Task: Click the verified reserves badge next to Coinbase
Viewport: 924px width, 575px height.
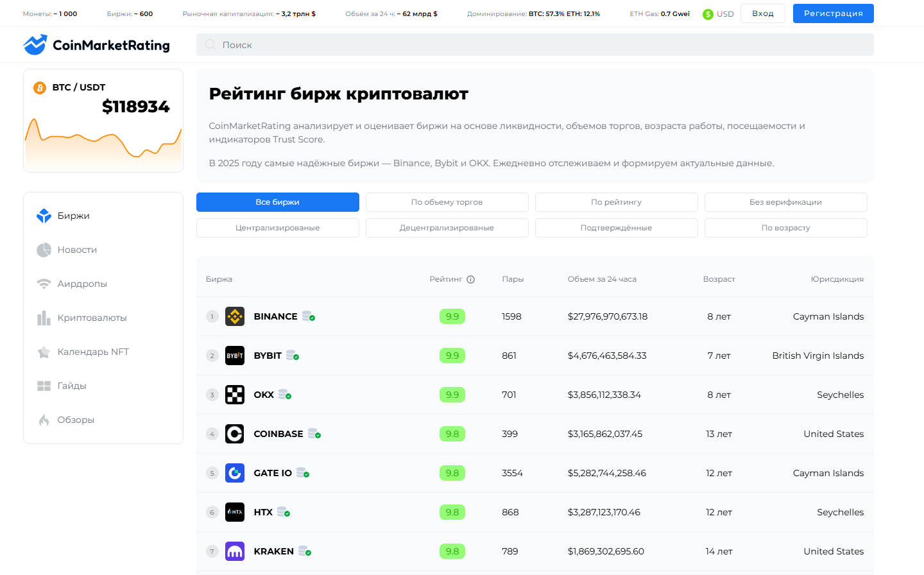Action: coord(314,434)
